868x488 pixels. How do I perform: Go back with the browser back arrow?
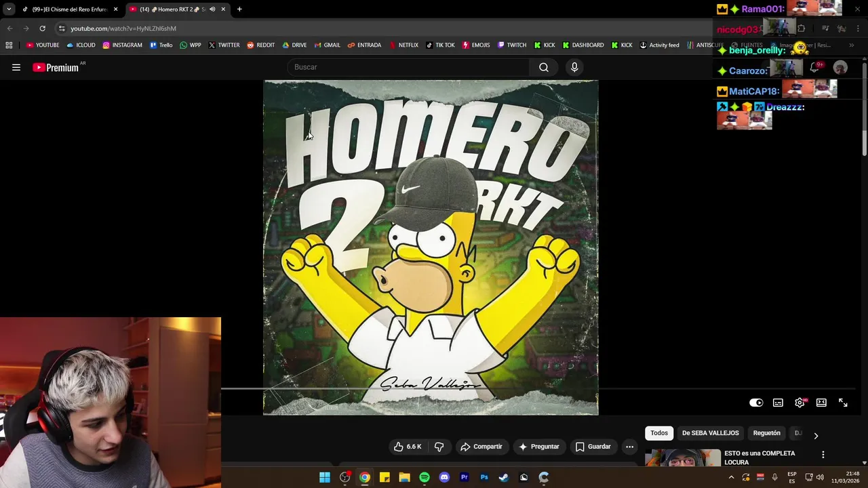[x=9, y=28]
